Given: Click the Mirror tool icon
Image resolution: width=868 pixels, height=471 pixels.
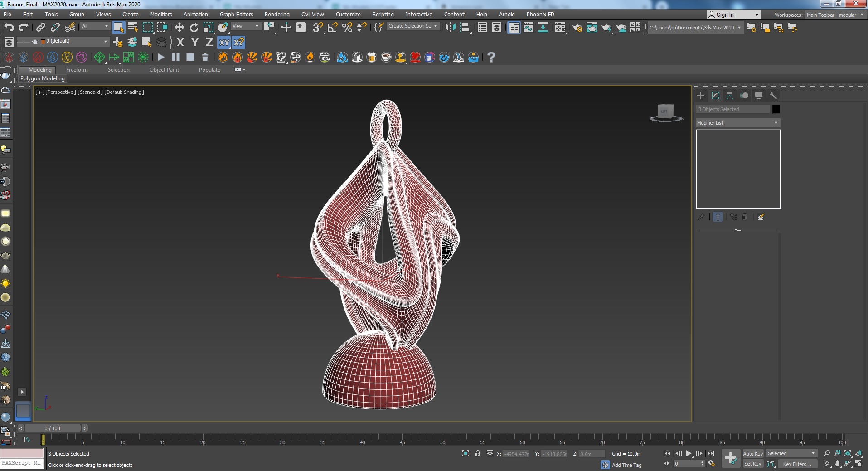Looking at the screenshot, I should (x=450, y=28).
